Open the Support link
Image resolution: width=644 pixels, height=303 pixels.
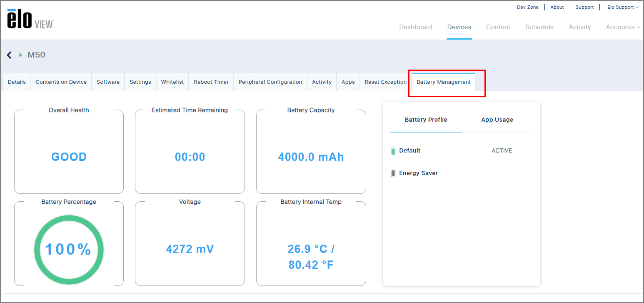pyautogui.click(x=585, y=7)
